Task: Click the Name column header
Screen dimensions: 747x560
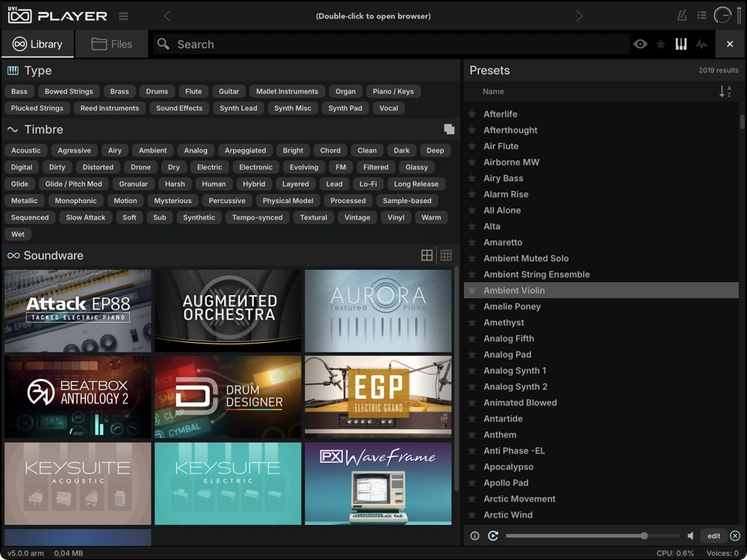Action: (493, 91)
